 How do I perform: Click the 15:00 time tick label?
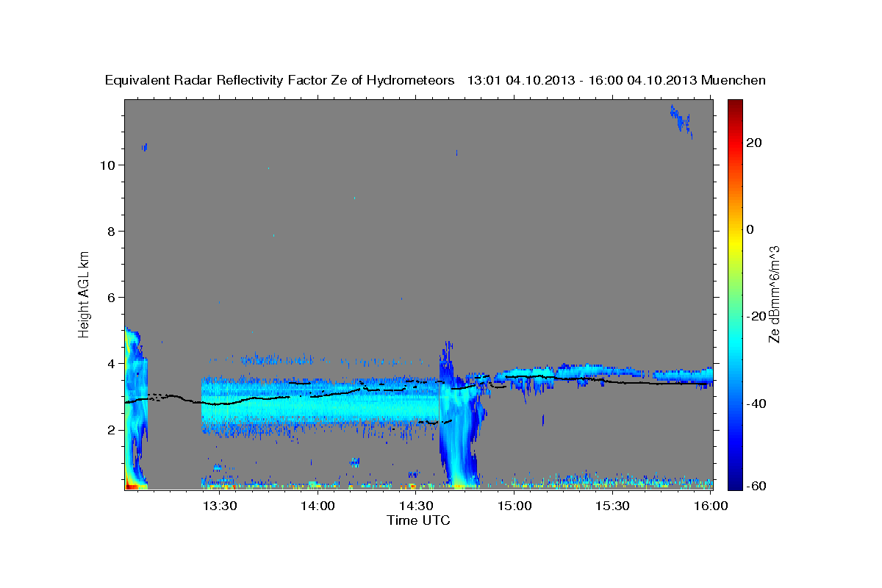514,506
